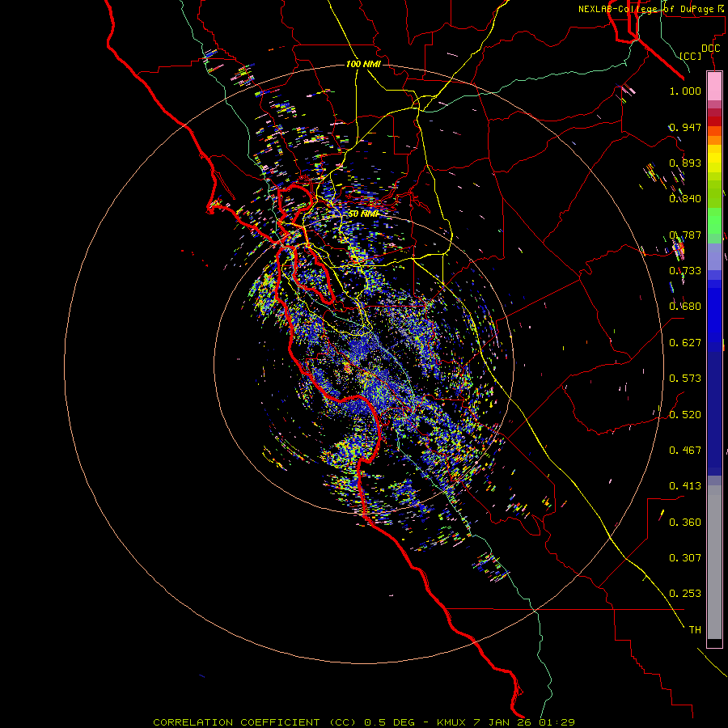Image resolution: width=728 pixels, height=728 pixels.
Task: Click the 01:29 timestamp in caption
Action: [x=557, y=722]
